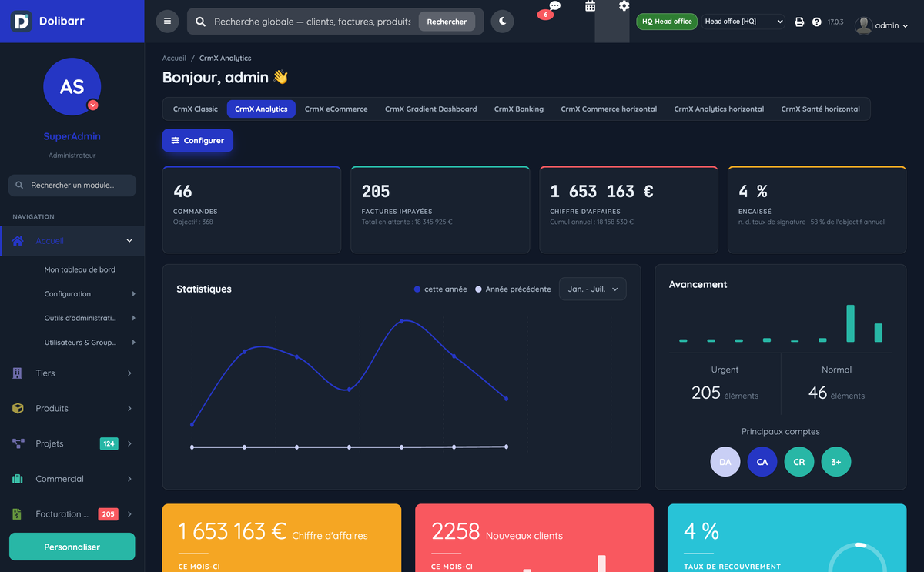Collapse the Accueil menu chevron
This screenshot has height=572, width=924.
point(129,241)
